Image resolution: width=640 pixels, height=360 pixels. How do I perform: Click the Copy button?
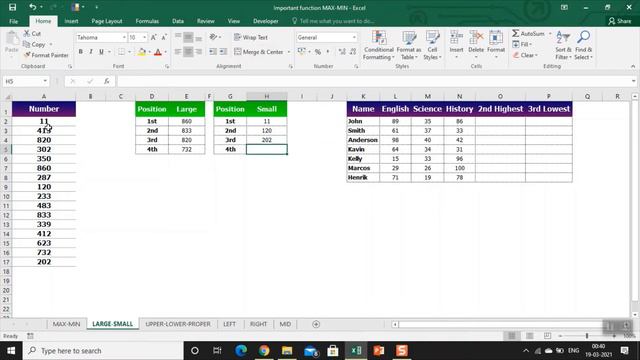(x=35, y=44)
